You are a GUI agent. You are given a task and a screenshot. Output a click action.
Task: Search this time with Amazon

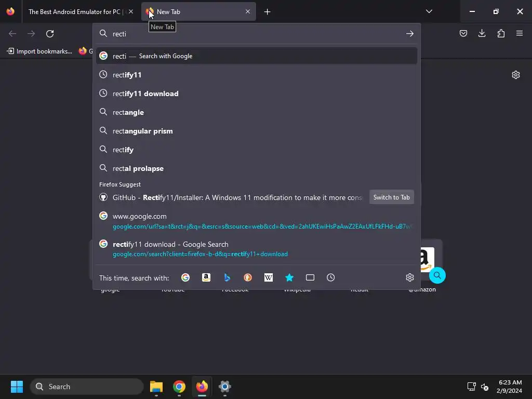tap(206, 277)
